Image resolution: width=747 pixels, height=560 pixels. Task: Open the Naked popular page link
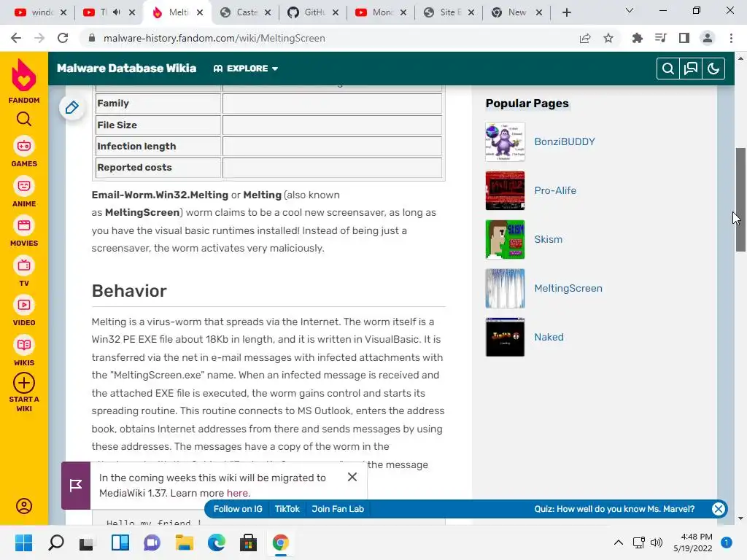pyautogui.click(x=549, y=337)
